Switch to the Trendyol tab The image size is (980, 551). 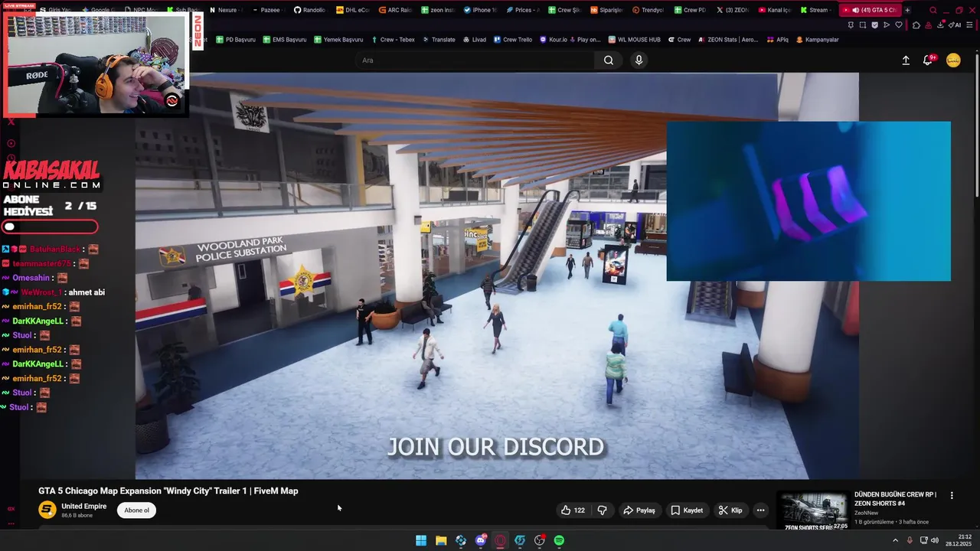[648, 10]
